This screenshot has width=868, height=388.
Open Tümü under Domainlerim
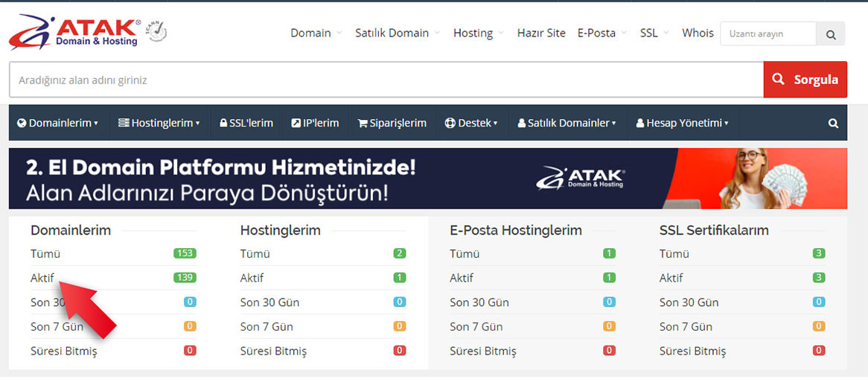(45, 253)
